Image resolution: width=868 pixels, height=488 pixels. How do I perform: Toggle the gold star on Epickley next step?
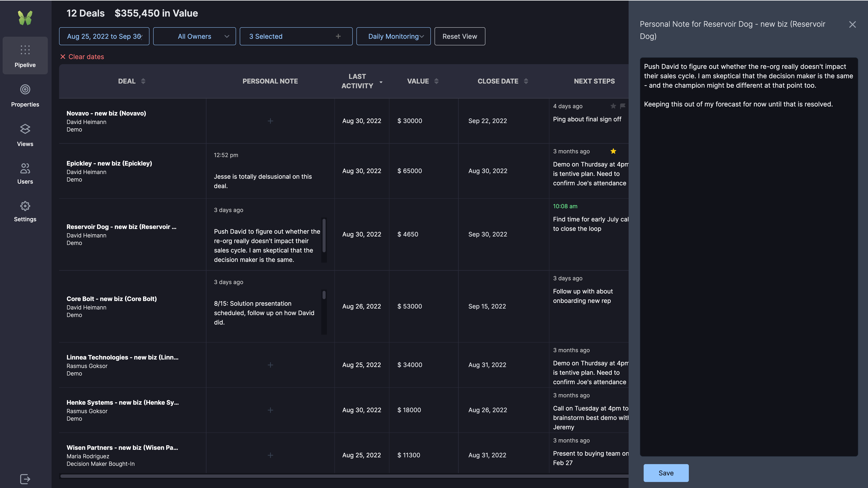pos(613,151)
